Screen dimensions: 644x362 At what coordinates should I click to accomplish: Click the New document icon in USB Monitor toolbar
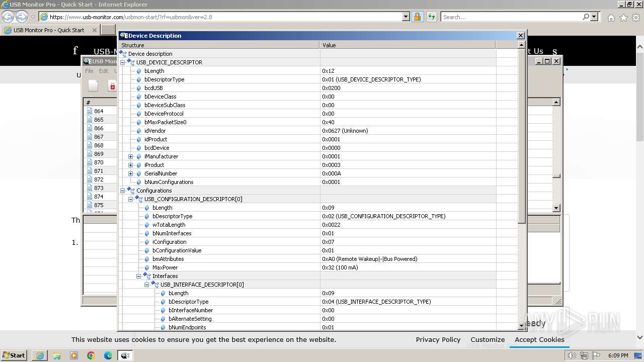(x=93, y=86)
